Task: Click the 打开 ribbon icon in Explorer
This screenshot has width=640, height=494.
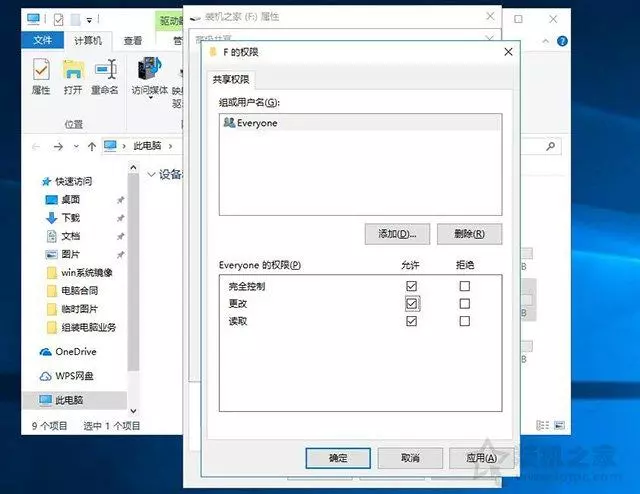Action: pyautogui.click(x=73, y=76)
